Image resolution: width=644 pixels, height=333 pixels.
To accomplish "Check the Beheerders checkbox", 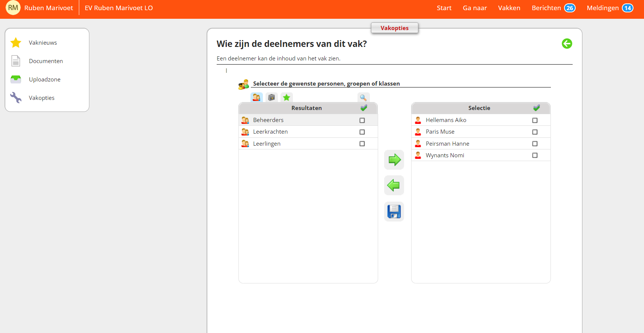I will pyautogui.click(x=362, y=120).
